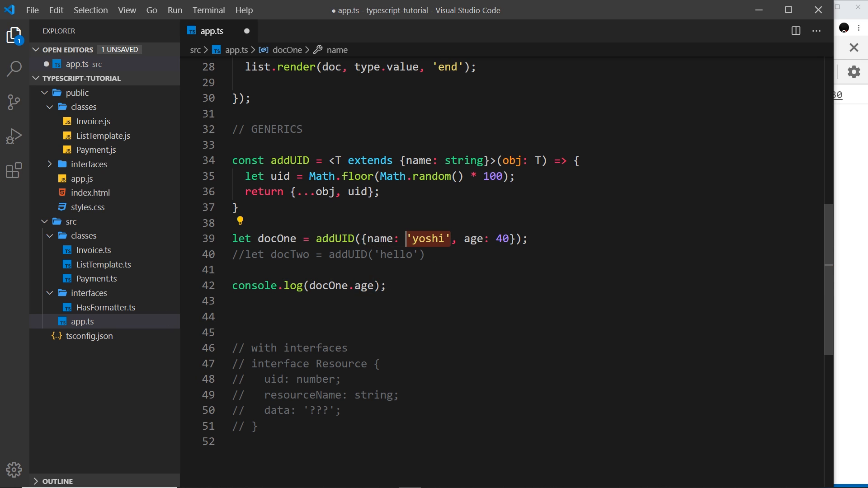The height and width of the screenshot is (488, 868).
Task: Click the X icon in browser panel
Action: [854, 47]
